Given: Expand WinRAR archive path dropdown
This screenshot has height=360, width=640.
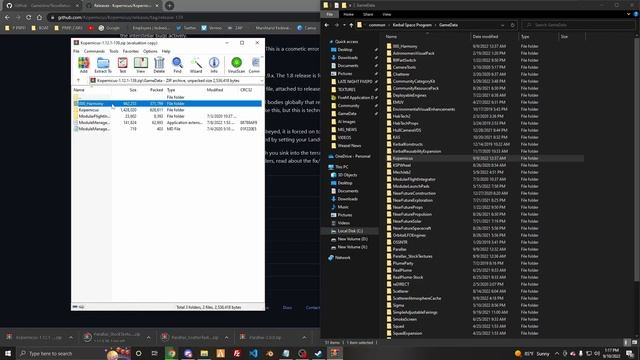Looking at the screenshot, I should point(261,81).
